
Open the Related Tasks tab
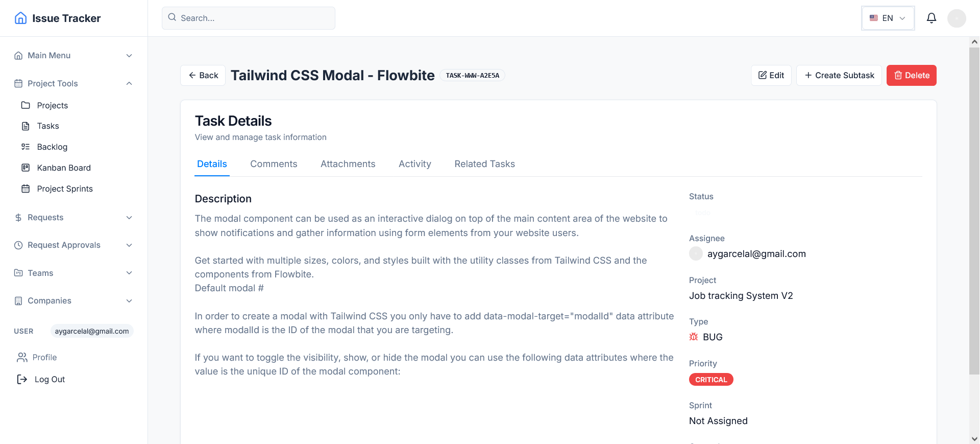pyautogui.click(x=484, y=164)
